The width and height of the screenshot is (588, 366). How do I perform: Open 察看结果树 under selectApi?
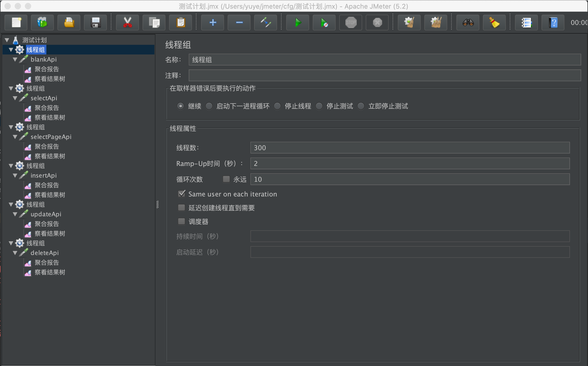50,117
